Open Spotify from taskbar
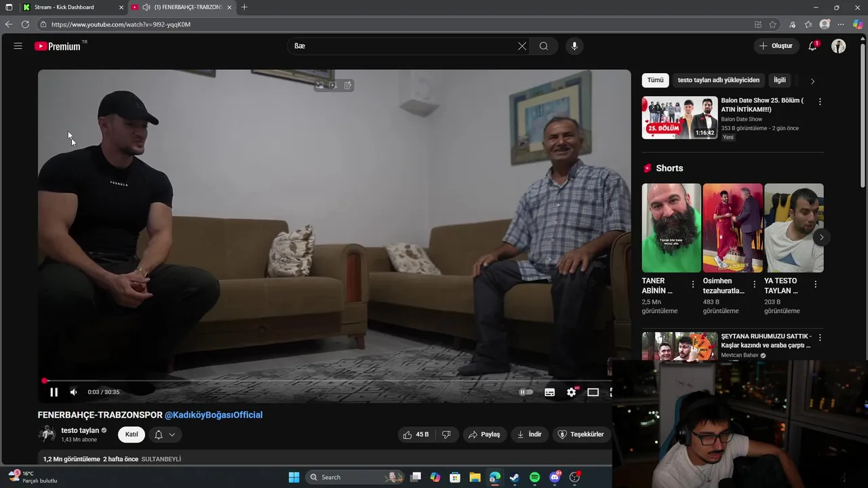 [x=534, y=477]
